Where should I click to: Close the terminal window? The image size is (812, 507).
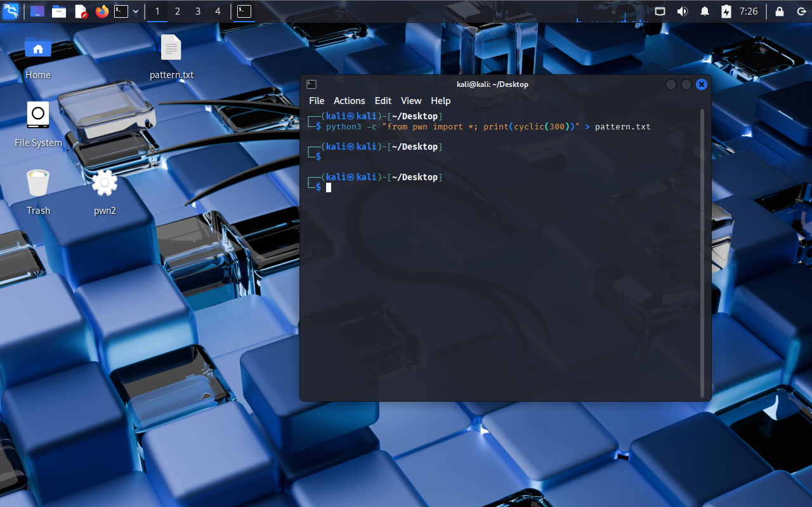click(702, 84)
